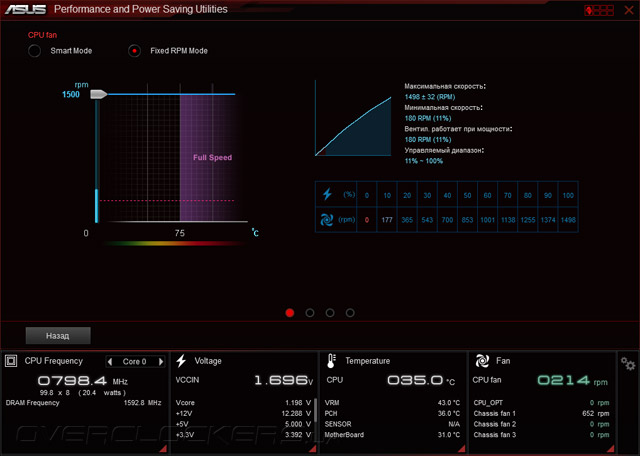Viewport: 640px width, 456px height.
Task: Click the 1500 rpm slider handle
Action: 98,94
